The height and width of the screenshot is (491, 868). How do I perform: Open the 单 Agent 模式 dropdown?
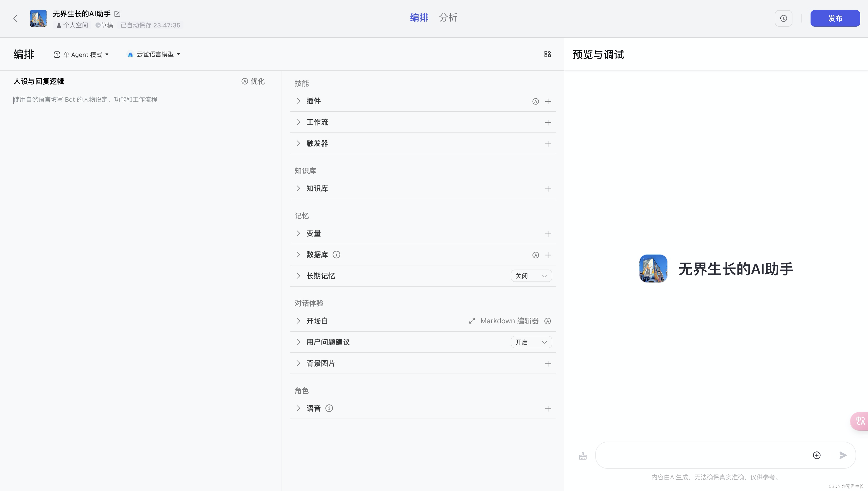[x=81, y=55]
